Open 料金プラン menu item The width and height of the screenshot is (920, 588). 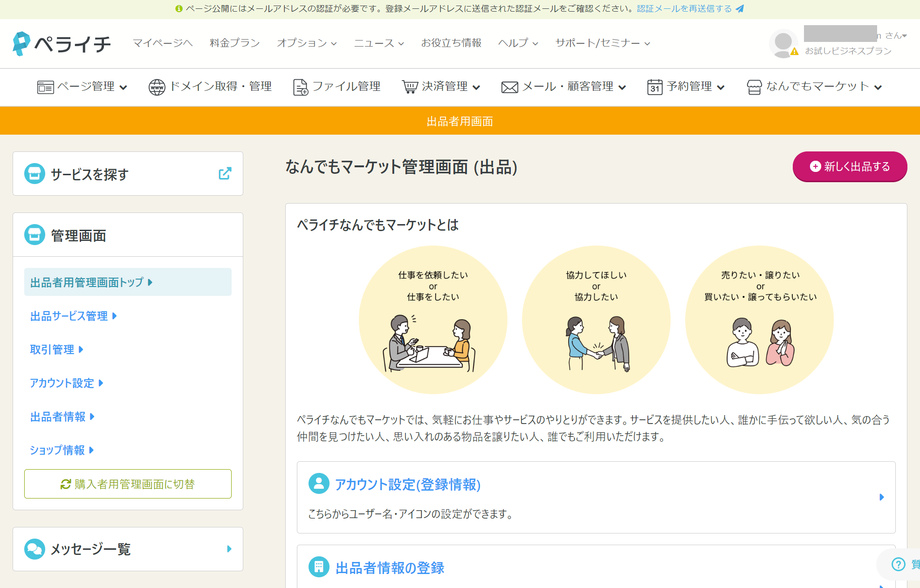click(x=234, y=43)
